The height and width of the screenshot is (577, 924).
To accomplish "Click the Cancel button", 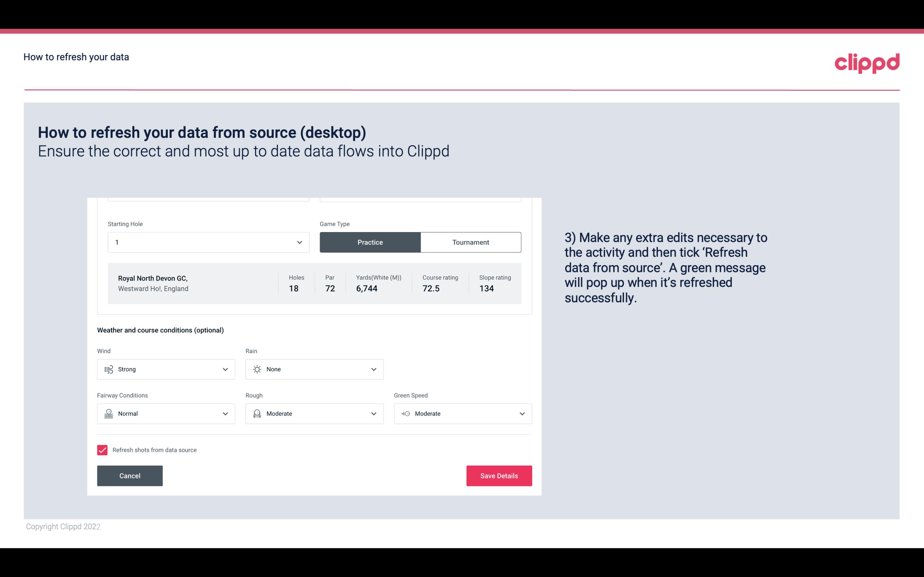I will (x=130, y=475).
